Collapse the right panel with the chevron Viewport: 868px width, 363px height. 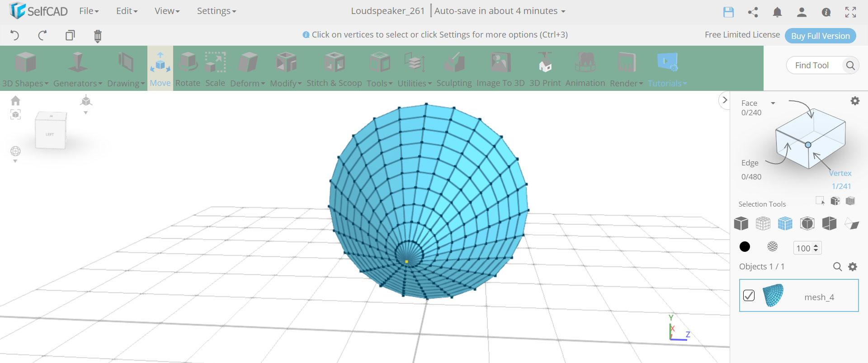tap(724, 100)
